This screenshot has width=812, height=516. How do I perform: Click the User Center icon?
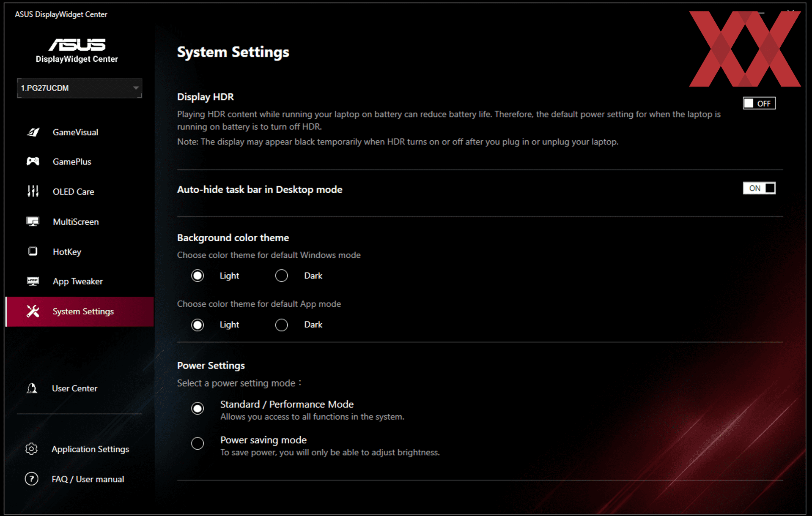point(32,388)
